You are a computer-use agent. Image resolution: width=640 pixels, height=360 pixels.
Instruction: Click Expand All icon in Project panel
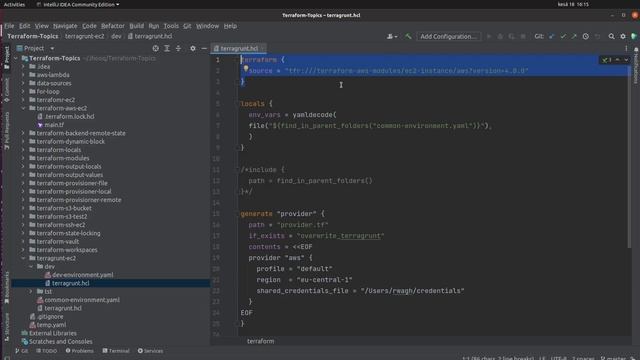[x=167, y=48]
